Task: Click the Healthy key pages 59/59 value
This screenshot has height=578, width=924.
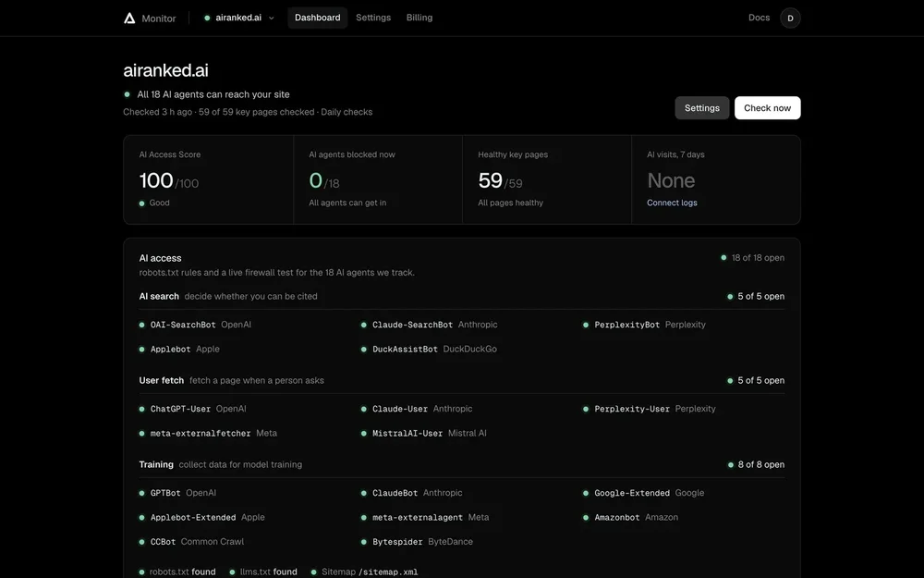Action: 500,180
